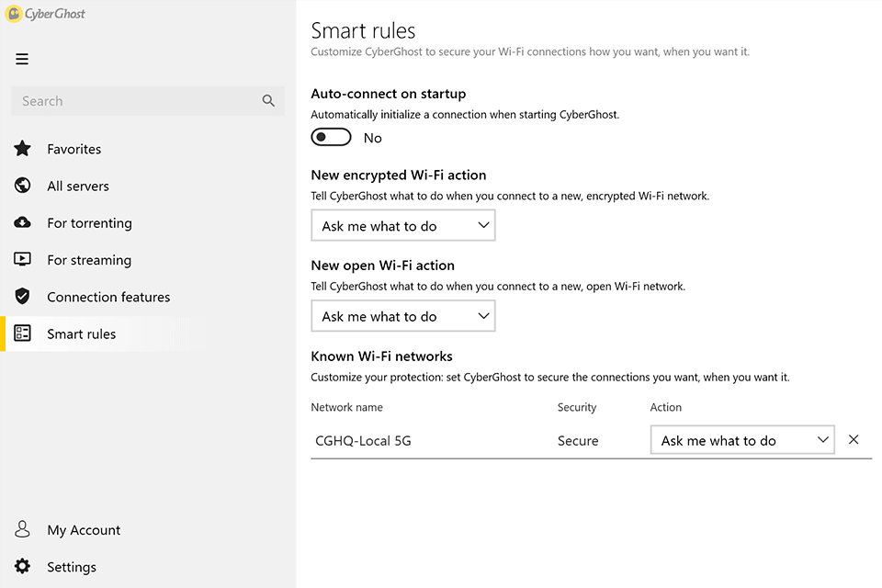This screenshot has width=882, height=588.
Task: Click the CyberGhost logo icon
Action: click(14, 14)
